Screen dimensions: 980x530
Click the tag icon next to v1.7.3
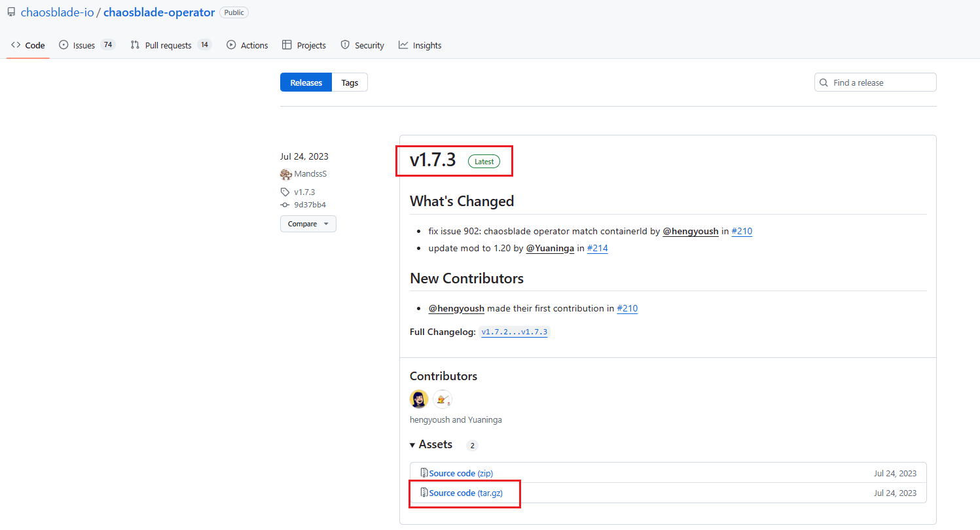pos(285,192)
